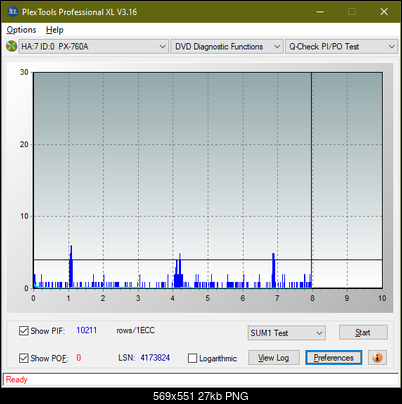Viewport: 402px width, 404px height.
Task: Click the PIF value 10211
Action: (87, 330)
